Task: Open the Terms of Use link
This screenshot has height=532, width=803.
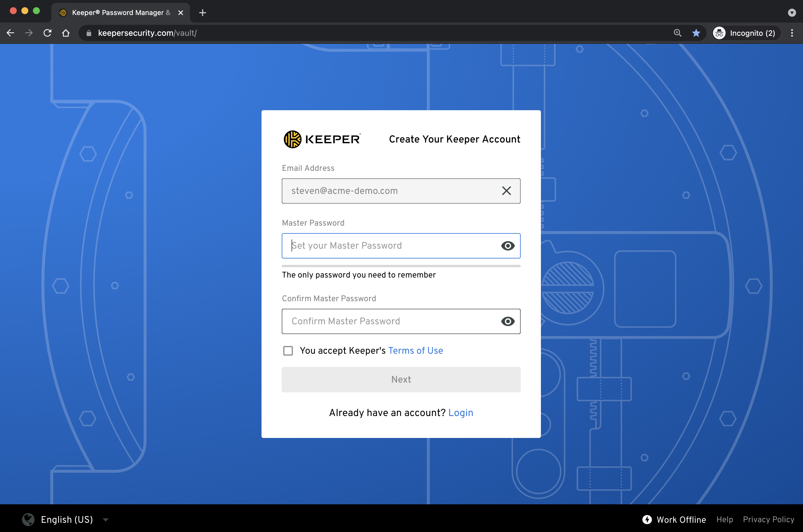Action: [415, 351]
